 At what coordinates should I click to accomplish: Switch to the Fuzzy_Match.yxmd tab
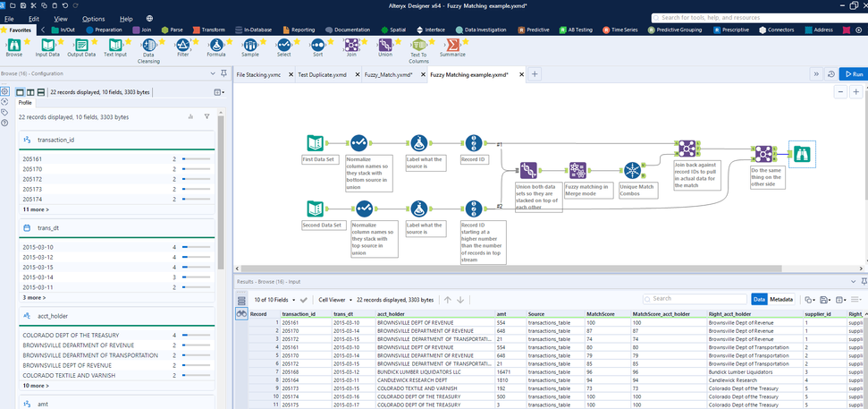tap(386, 74)
